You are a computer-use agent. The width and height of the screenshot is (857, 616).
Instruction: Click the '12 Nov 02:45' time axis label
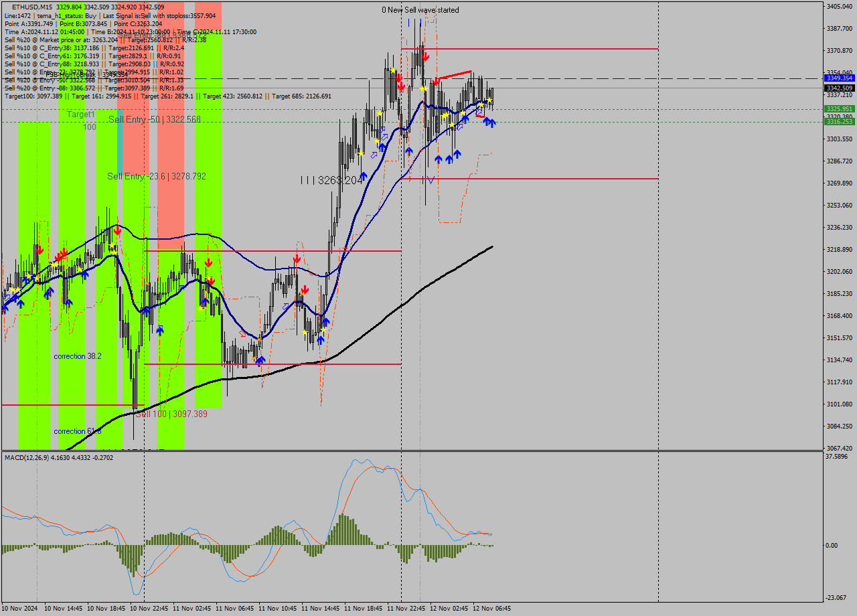tap(449, 609)
